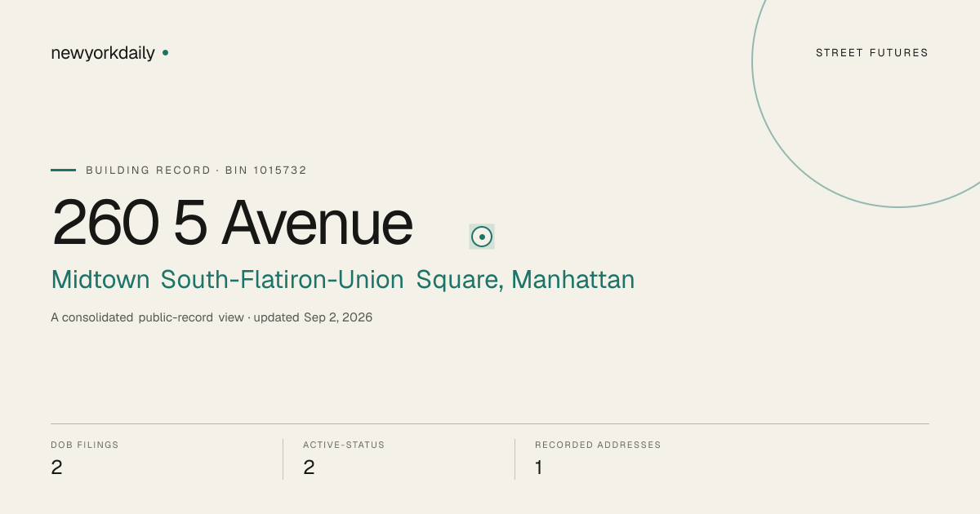Click the divider between DOB Filings and Active-Status
This screenshot has width=980, height=514.
click(x=283, y=459)
